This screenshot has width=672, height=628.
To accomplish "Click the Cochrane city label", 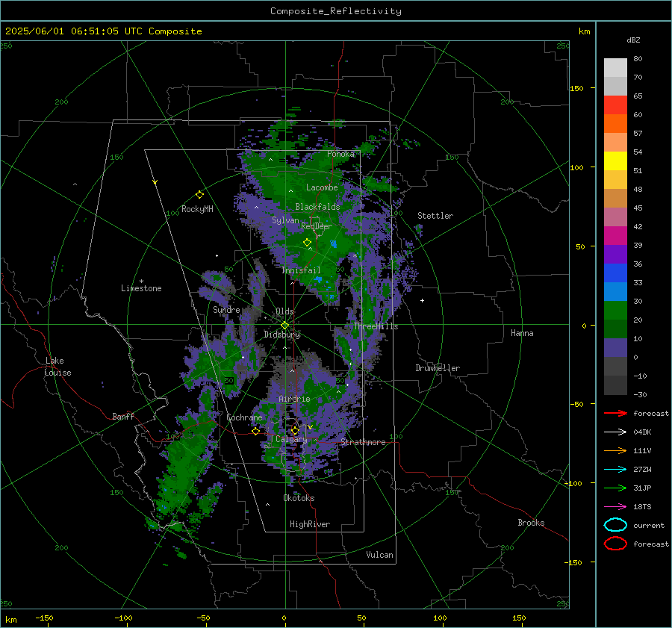I will pos(244,417).
